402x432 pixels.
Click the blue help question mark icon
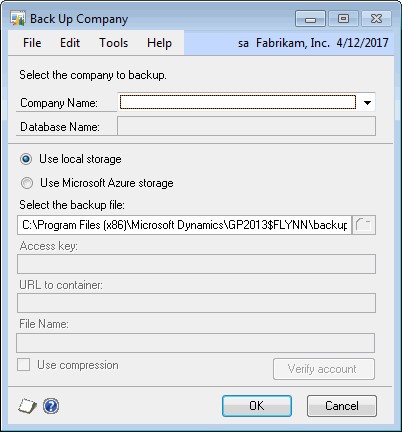51,406
